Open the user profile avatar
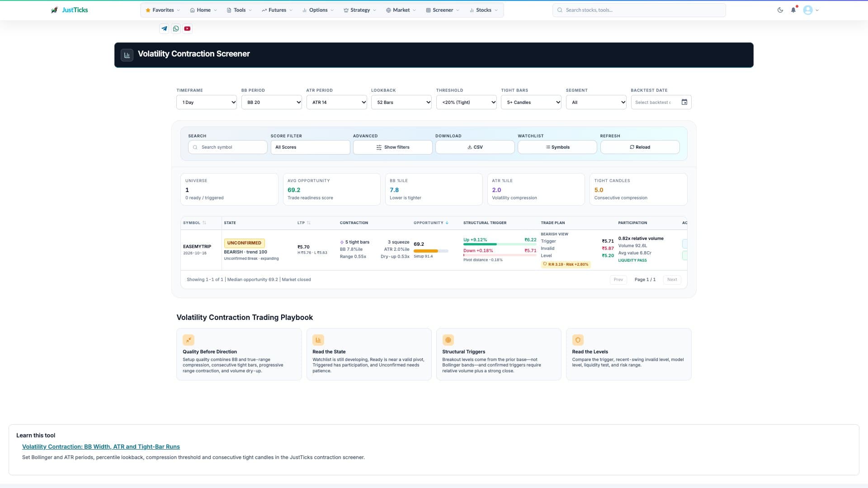Screen dimensions: 868x488 [x=808, y=10]
